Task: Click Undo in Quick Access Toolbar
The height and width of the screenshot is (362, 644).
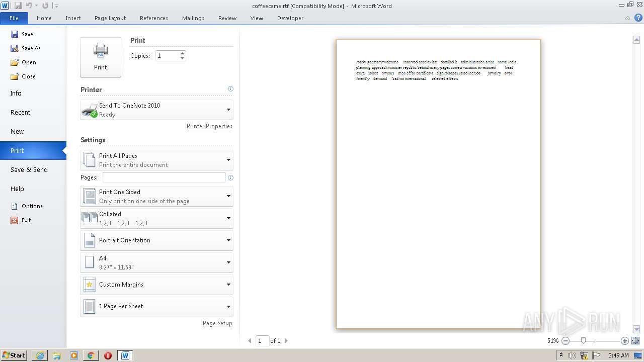Action: 29,6
